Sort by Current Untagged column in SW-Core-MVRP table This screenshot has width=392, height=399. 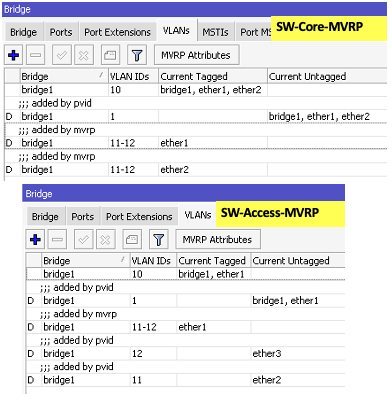pos(327,76)
